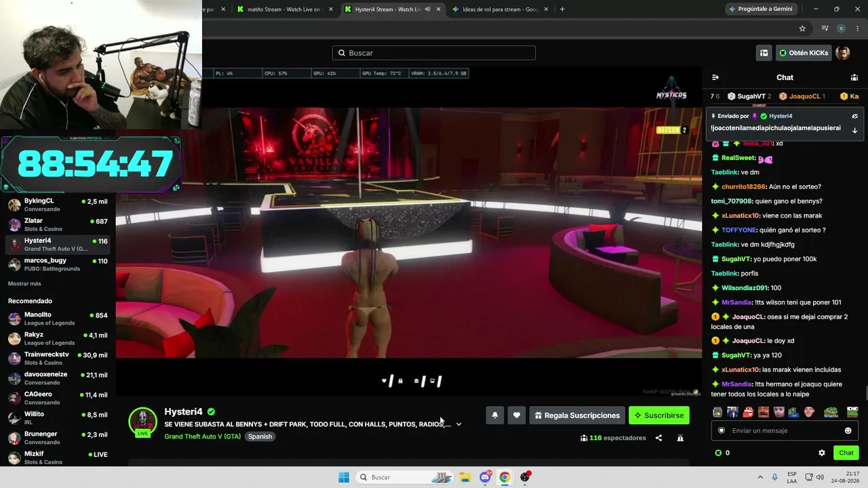Report the stream with the flag icon
Screen dimensions: 868x488
(x=680, y=438)
